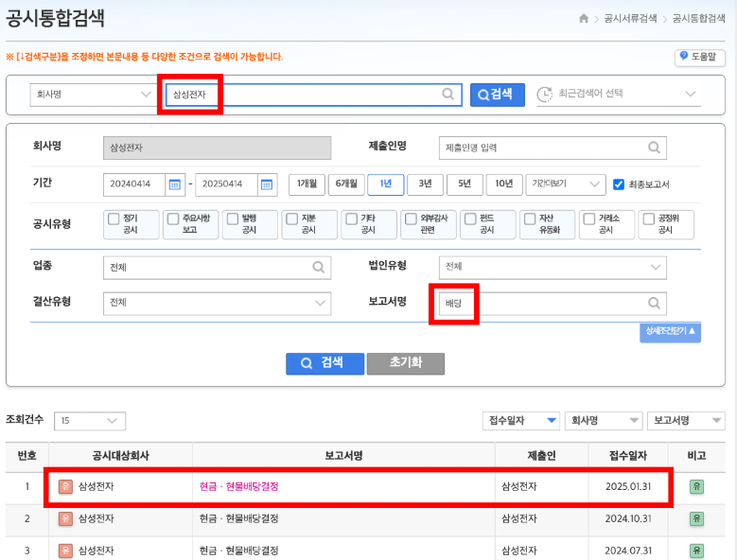Screen dimensions: 737x560
Task: Check the 정기공시 checkbox
Action: click(114, 219)
